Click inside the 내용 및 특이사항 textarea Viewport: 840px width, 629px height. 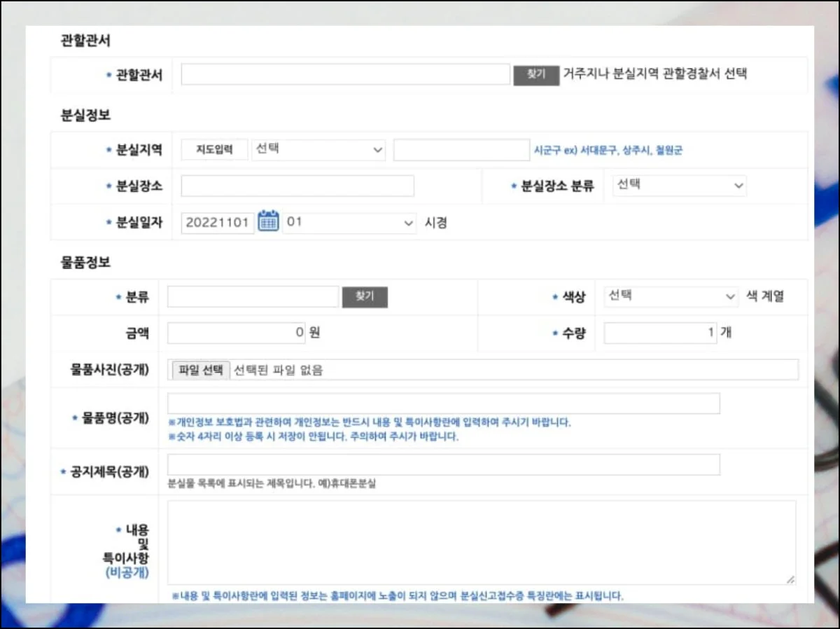click(479, 543)
